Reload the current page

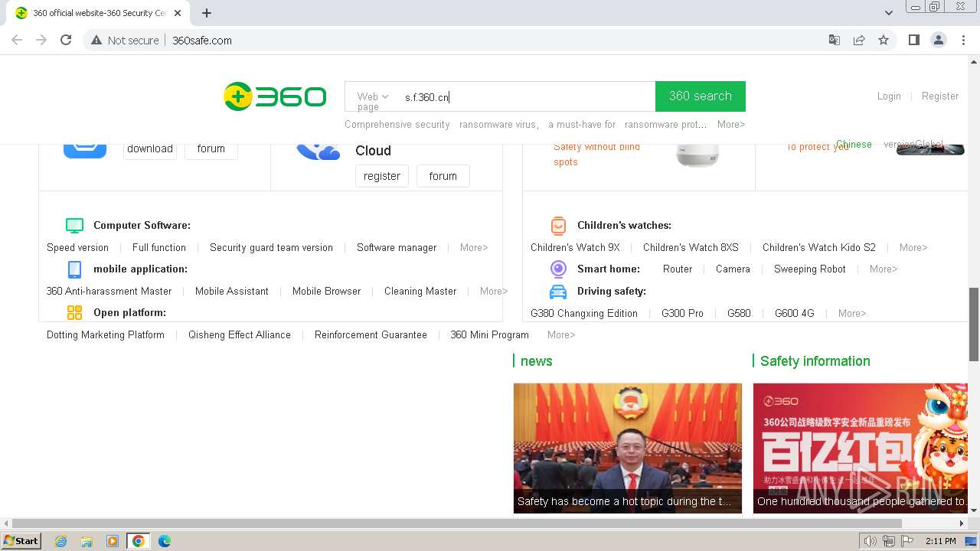[x=66, y=40]
